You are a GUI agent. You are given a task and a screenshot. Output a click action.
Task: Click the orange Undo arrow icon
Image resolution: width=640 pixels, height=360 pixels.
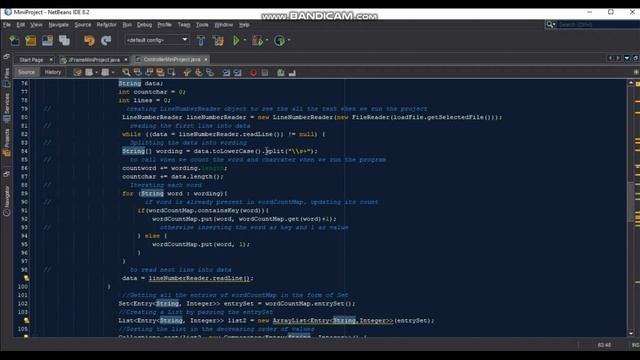89,40
